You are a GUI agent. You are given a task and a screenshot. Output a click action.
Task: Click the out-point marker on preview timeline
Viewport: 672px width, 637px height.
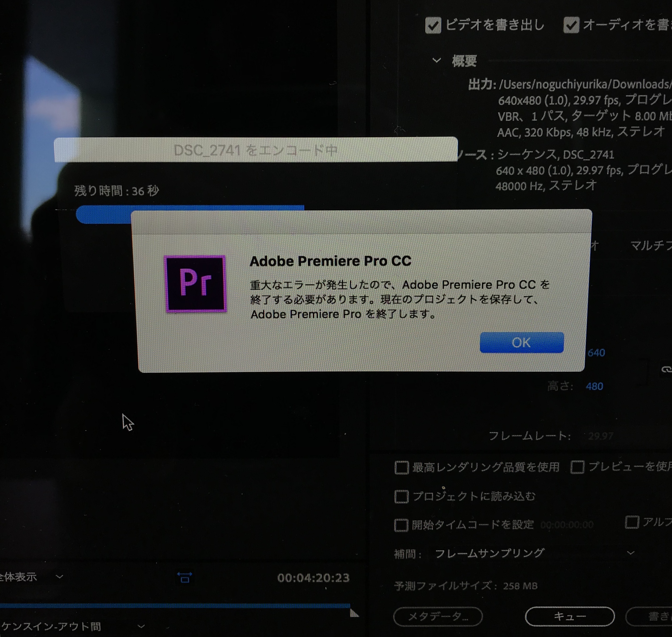coord(354,613)
